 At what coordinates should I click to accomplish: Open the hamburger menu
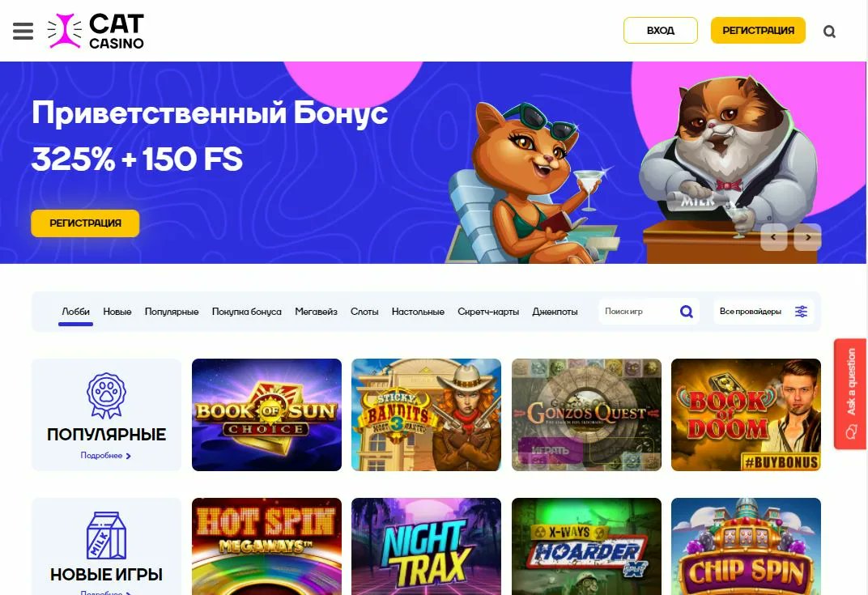(23, 31)
